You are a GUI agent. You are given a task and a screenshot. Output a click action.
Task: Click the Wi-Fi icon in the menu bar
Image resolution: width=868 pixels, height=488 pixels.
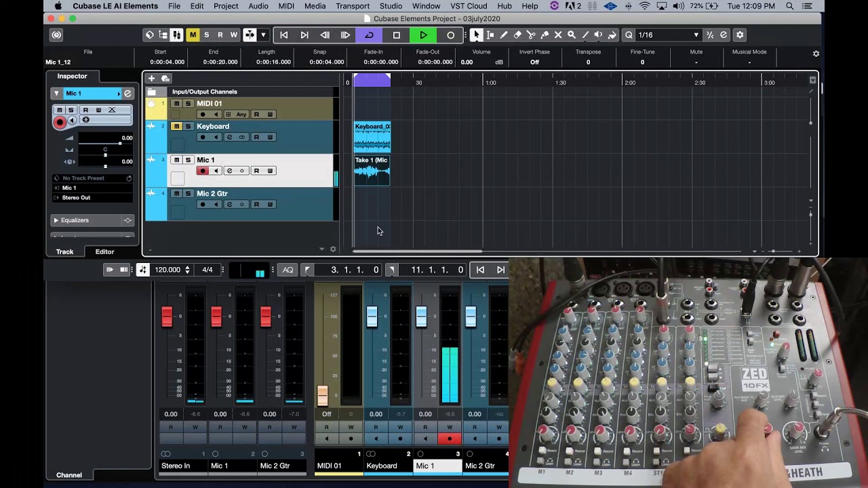pyautogui.click(x=644, y=6)
